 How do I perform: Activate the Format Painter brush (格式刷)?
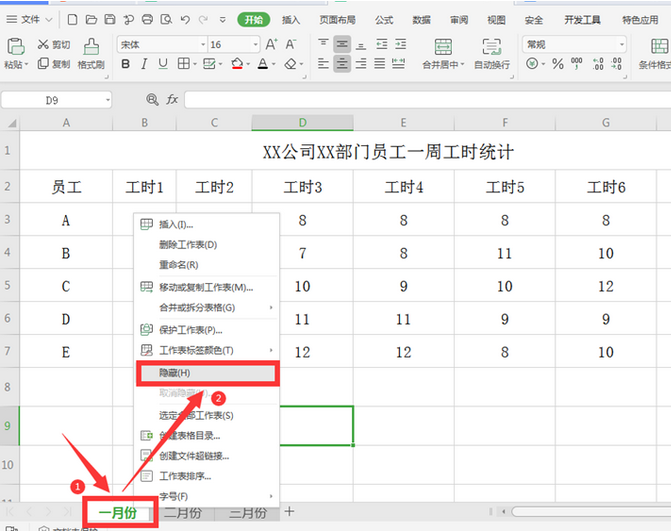point(91,46)
